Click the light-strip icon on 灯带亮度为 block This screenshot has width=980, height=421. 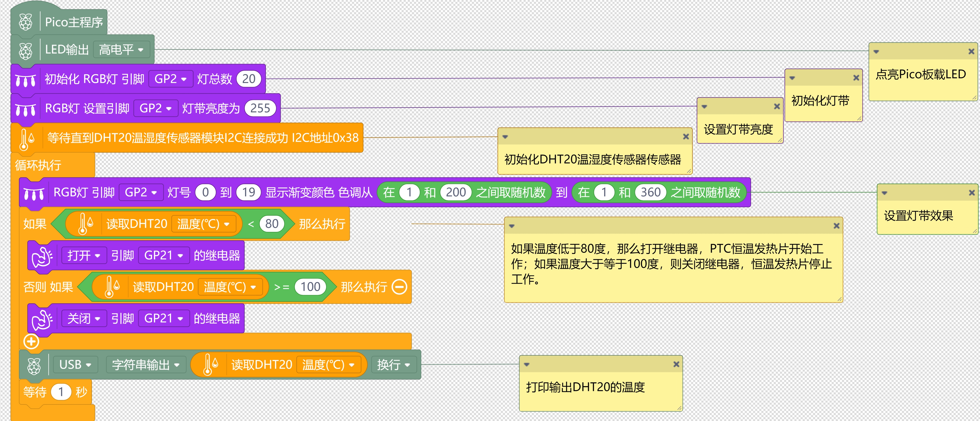(26, 109)
